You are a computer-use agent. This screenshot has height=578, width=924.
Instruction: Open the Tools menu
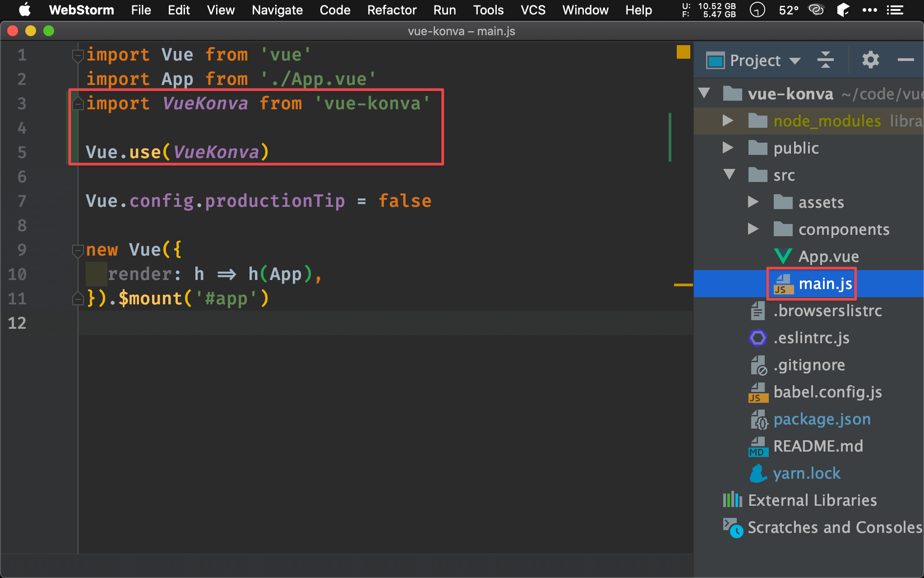[x=488, y=10]
